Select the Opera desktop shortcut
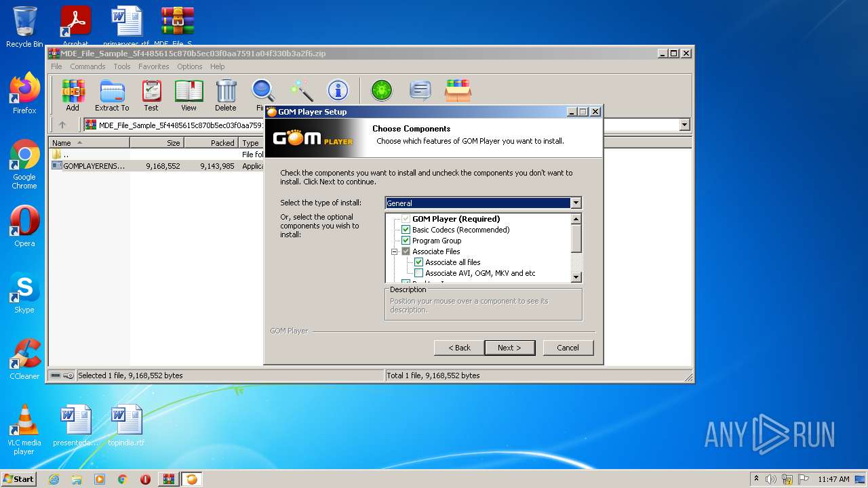868x488 pixels. point(24,226)
